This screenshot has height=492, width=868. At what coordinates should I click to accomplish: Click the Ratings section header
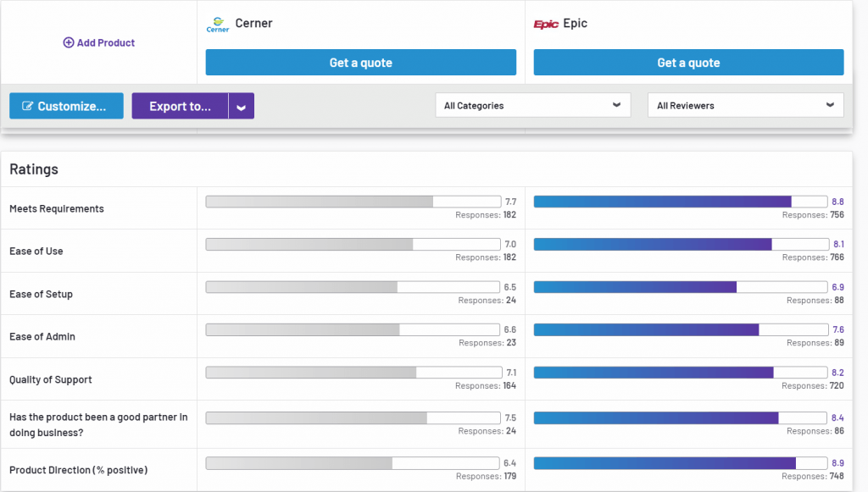pyautogui.click(x=33, y=169)
